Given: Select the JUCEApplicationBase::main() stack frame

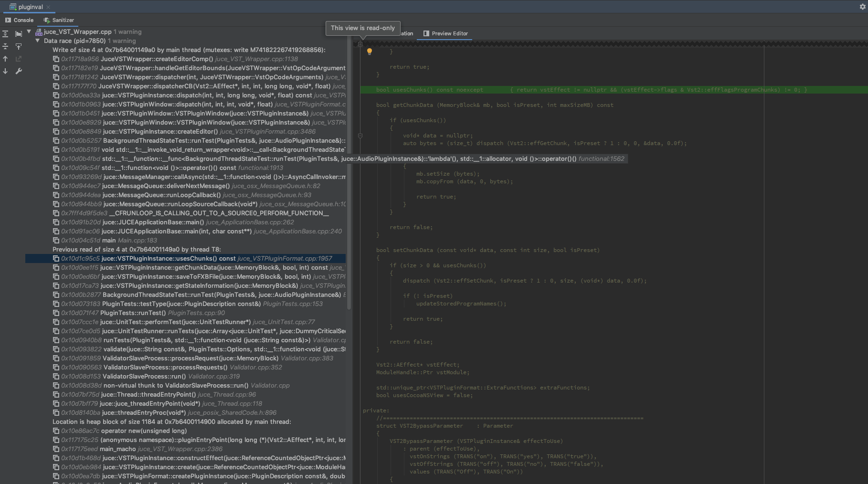Looking at the screenshot, I should 153,222.
